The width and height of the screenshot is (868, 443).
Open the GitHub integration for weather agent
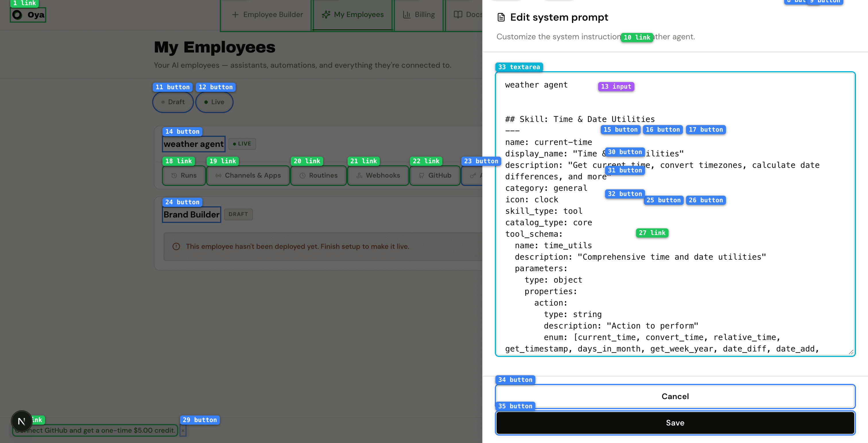point(435,175)
